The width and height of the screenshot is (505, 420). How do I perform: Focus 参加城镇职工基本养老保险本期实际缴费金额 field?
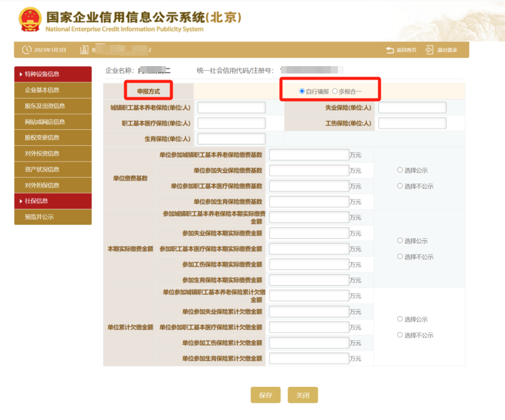click(x=309, y=217)
